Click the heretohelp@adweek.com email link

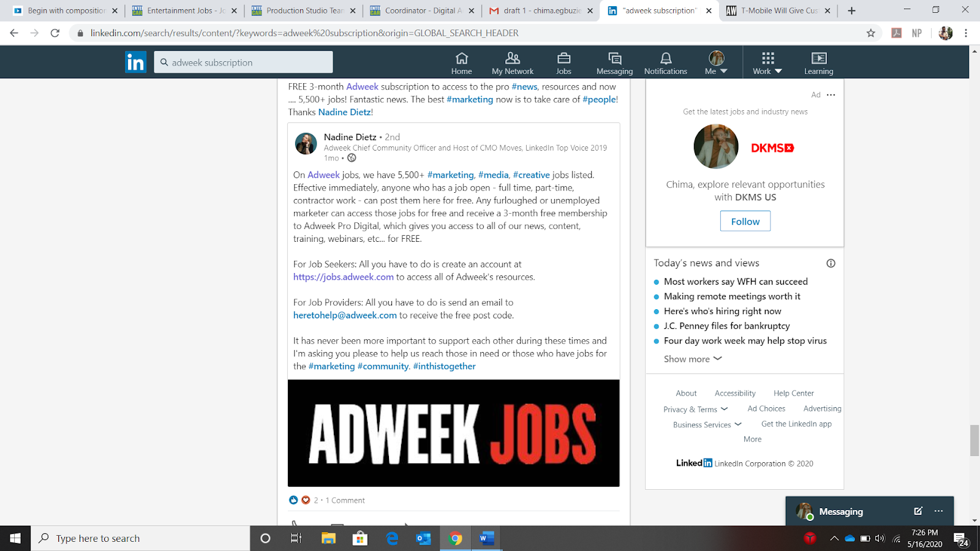point(345,315)
